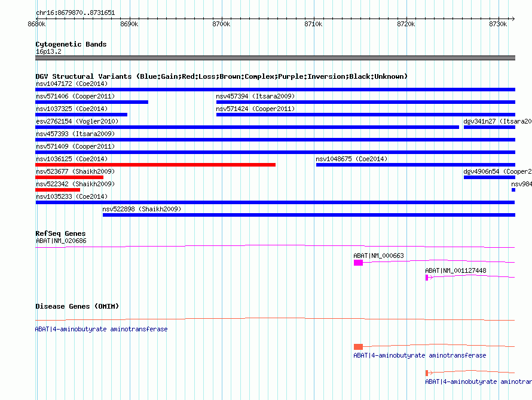
Task: Click the small magenta exon of NM_001127448
Action: [x=427, y=278]
